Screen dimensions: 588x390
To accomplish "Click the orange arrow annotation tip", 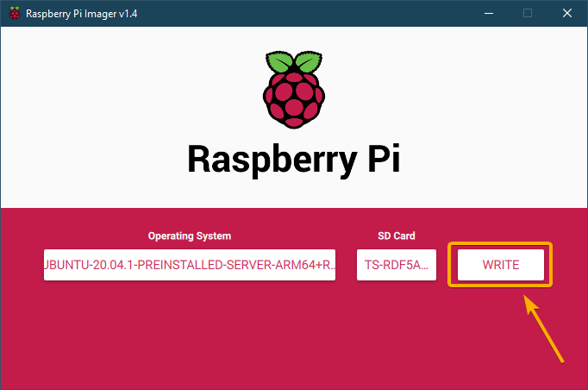I will tap(524, 298).
